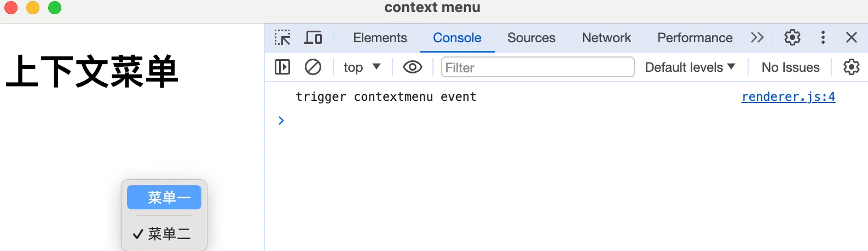Viewport: 868px width, 251px height.
Task: Show the console sidebar
Action: (x=282, y=67)
